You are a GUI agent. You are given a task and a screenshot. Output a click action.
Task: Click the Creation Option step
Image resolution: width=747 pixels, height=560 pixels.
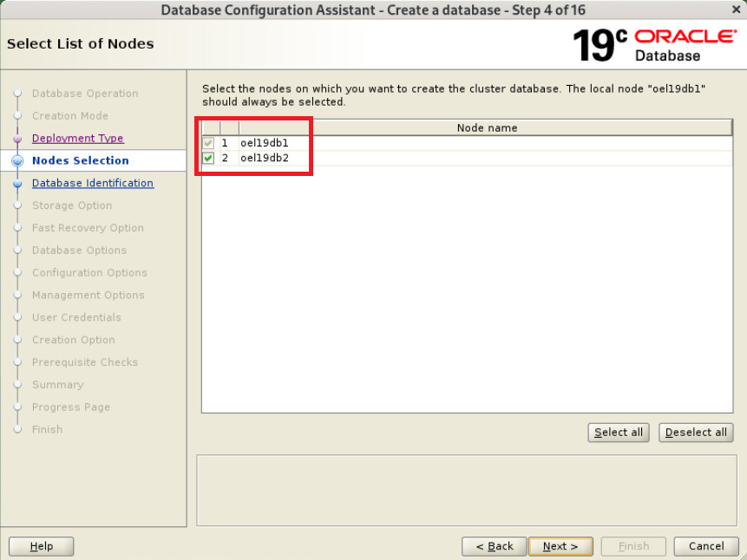pyautogui.click(x=74, y=340)
